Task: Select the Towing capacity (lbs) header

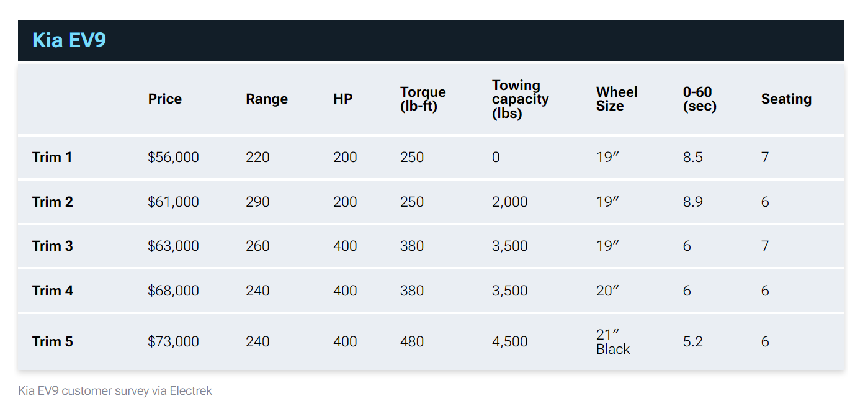Action: point(521,99)
